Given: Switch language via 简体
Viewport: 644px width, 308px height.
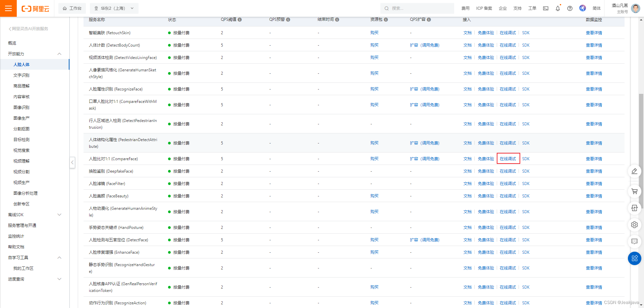Looking at the screenshot, I should 597,8.
